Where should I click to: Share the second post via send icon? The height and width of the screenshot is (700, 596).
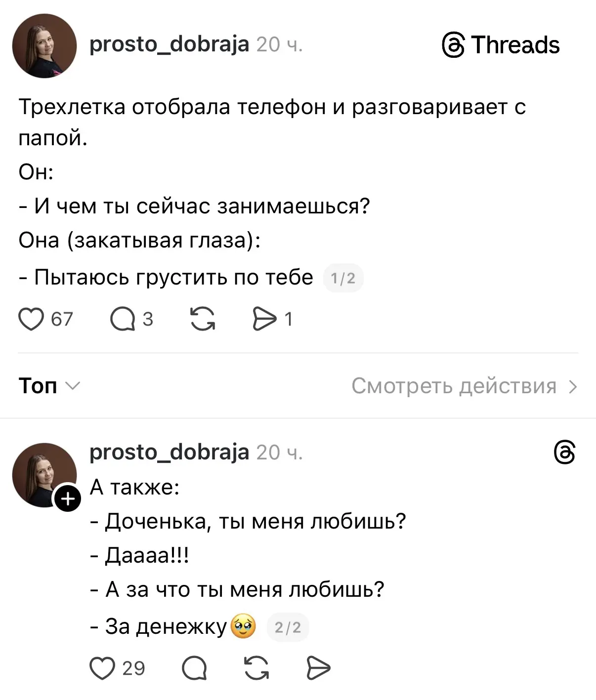click(318, 668)
